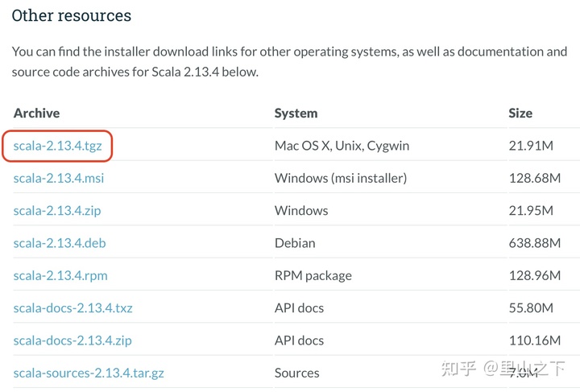This screenshot has height=392, width=580.
Task: Click the Other resources heading
Action: pos(72,15)
